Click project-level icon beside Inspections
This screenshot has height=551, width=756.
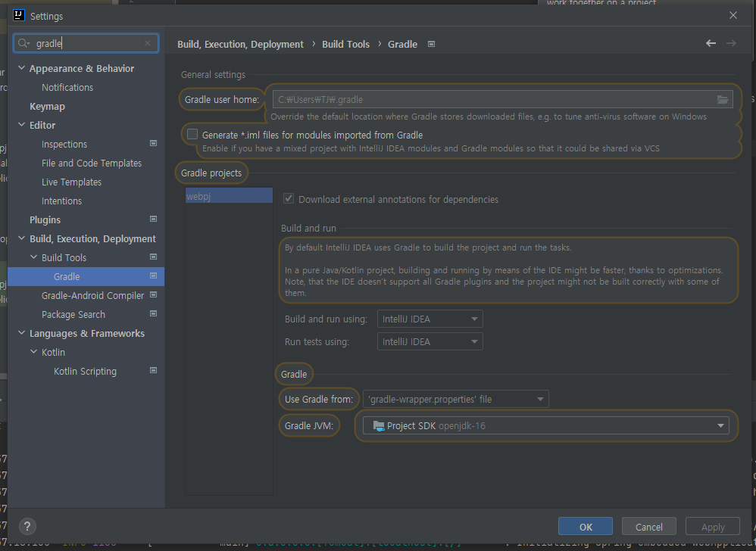pyautogui.click(x=153, y=143)
